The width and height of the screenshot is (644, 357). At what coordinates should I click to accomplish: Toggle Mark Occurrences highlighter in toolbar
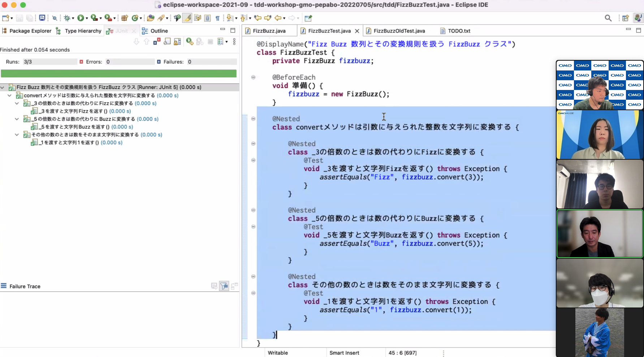coord(187,18)
